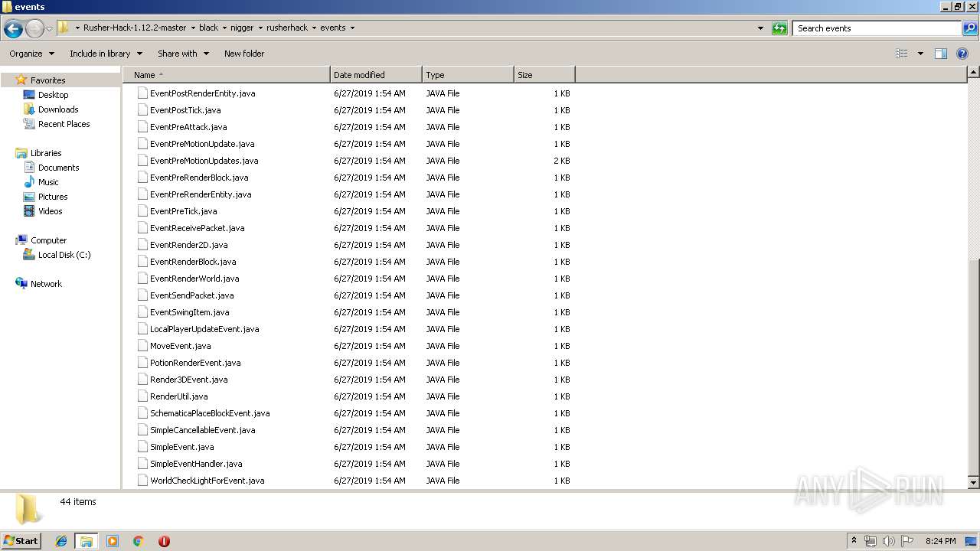The width and height of the screenshot is (980, 551).
Task: Open the view options dropdown arrow
Action: [x=920, y=54]
